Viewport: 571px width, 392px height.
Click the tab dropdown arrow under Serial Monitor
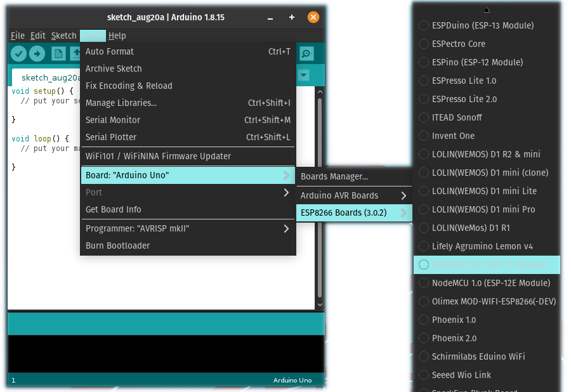pos(304,75)
